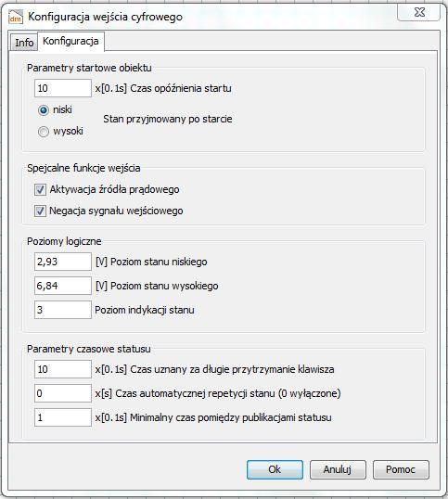The width and height of the screenshot is (448, 499).
Task: Focus the minimalny czas pomiędzy publikacjami field
Action: click(63, 417)
